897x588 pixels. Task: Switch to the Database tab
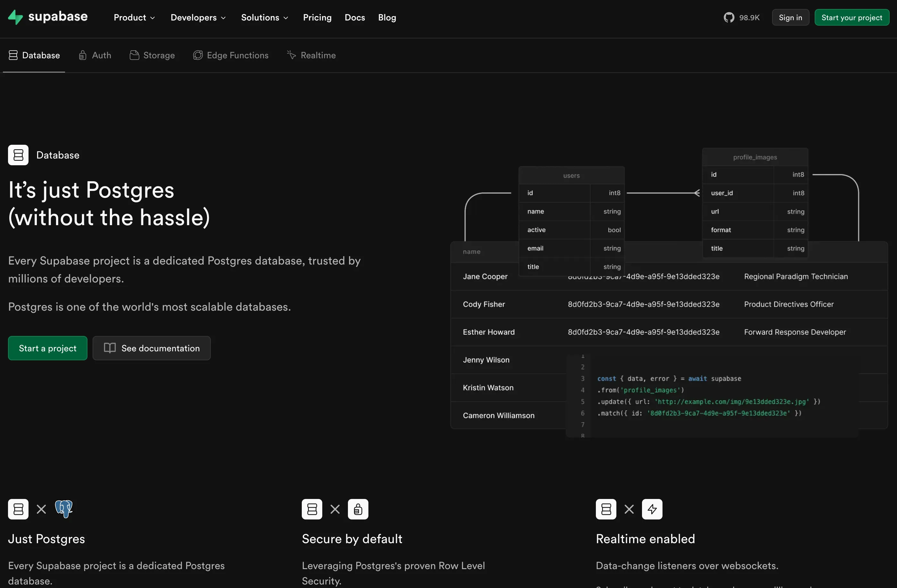[x=34, y=55]
